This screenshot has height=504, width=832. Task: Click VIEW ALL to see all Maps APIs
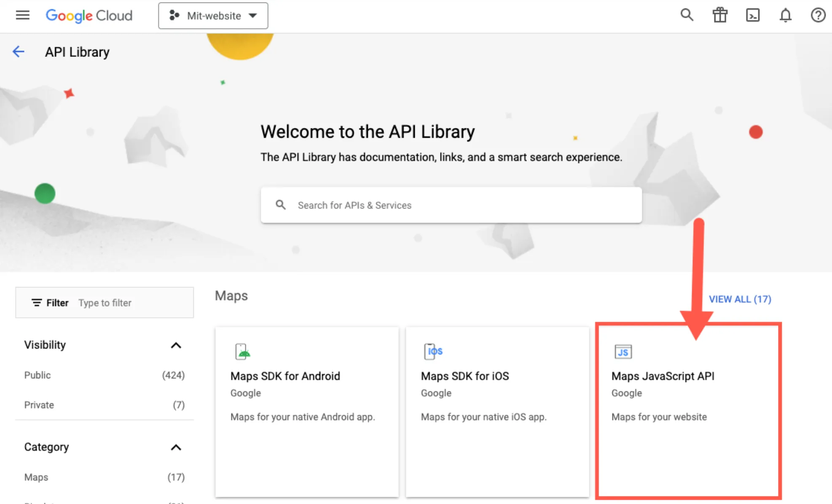click(740, 299)
